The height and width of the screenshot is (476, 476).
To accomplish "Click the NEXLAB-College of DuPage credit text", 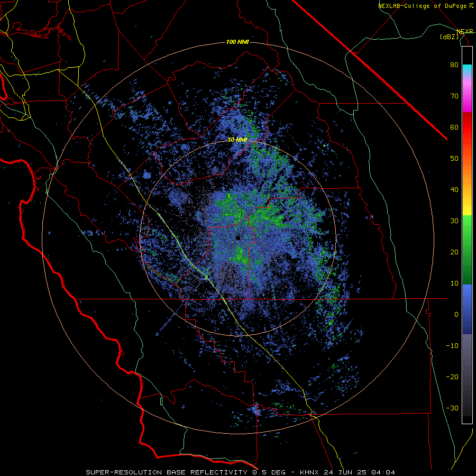I will pyautogui.click(x=425, y=6).
